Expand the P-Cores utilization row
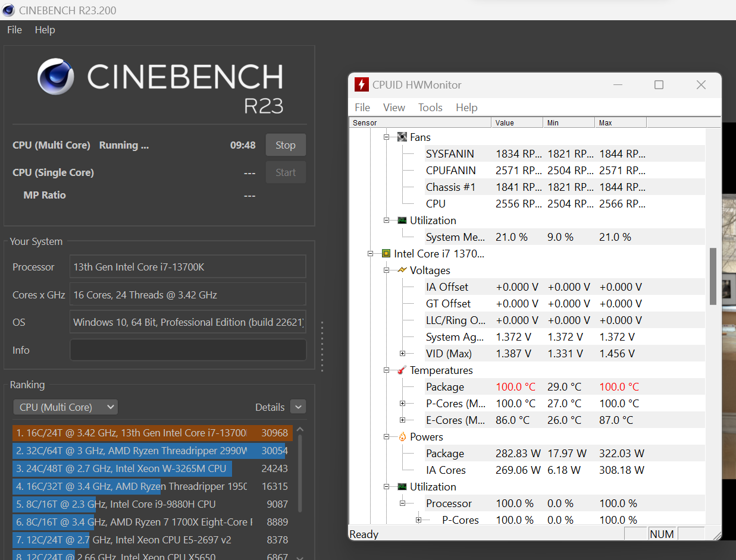Image resolution: width=736 pixels, height=560 pixels. 418,520
